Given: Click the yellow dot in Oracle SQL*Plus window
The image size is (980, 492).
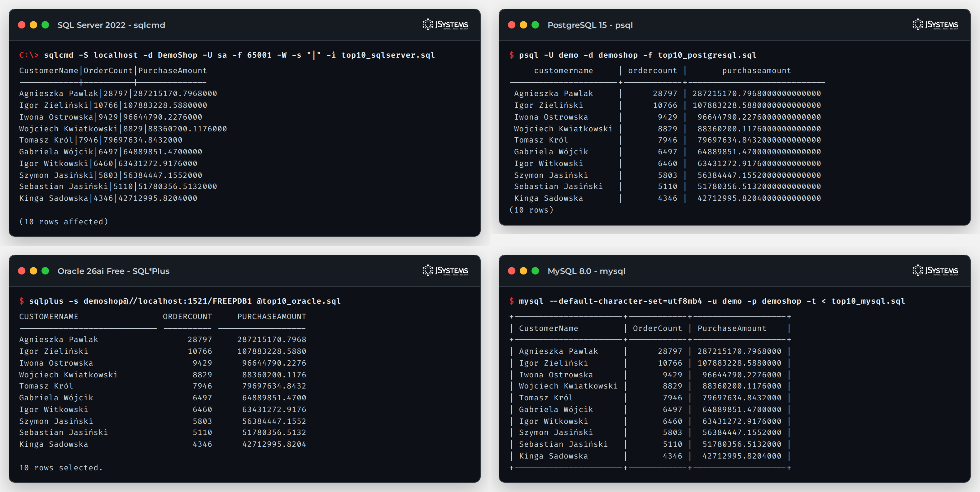Looking at the screenshot, I should pos(33,270).
